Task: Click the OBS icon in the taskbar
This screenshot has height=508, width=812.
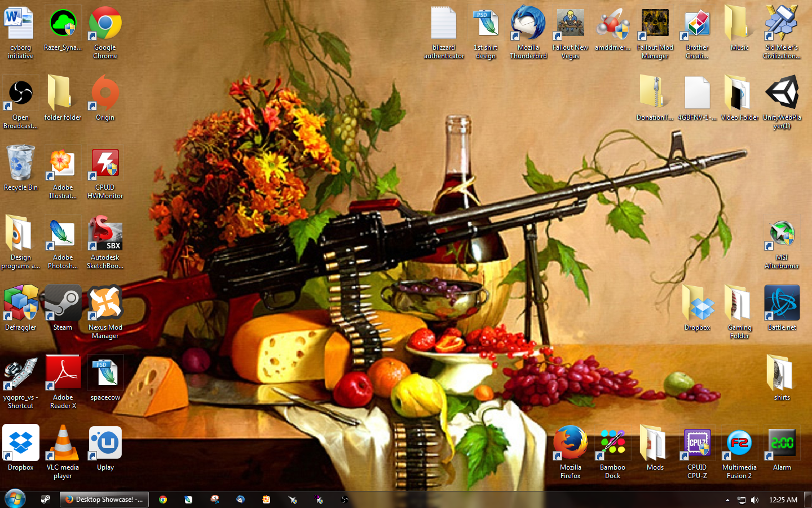Action: coord(345,500)
